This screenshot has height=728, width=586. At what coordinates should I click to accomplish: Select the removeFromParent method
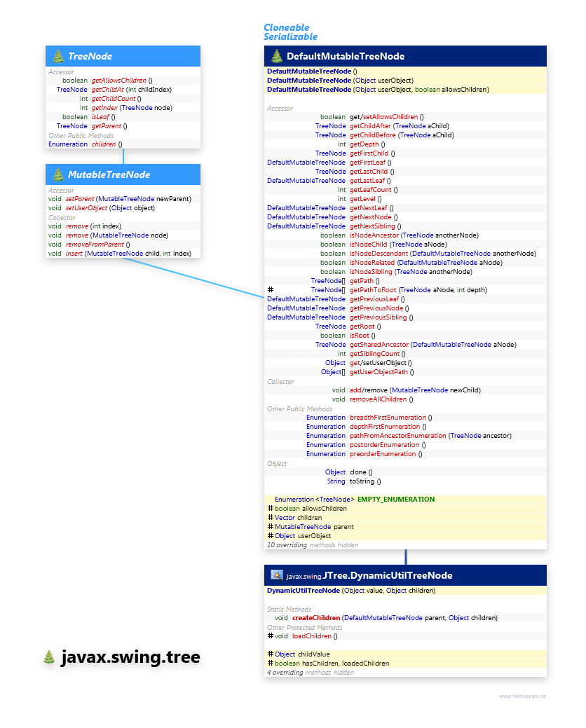click(95, 245)
